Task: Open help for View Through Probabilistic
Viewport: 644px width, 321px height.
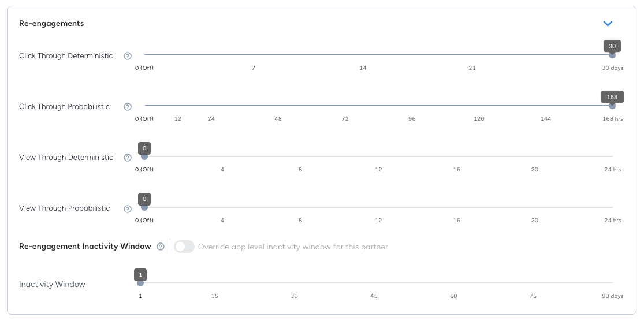Action: pos(128,208)
